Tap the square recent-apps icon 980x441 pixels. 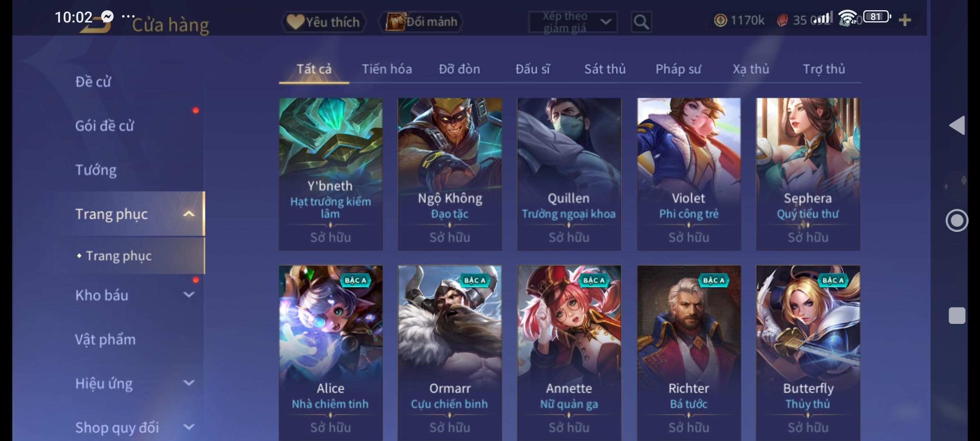[x=957, y=316]
